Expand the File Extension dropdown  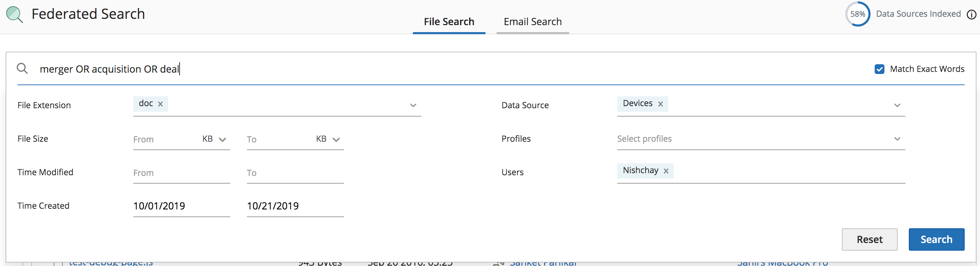tap(413, 105)
